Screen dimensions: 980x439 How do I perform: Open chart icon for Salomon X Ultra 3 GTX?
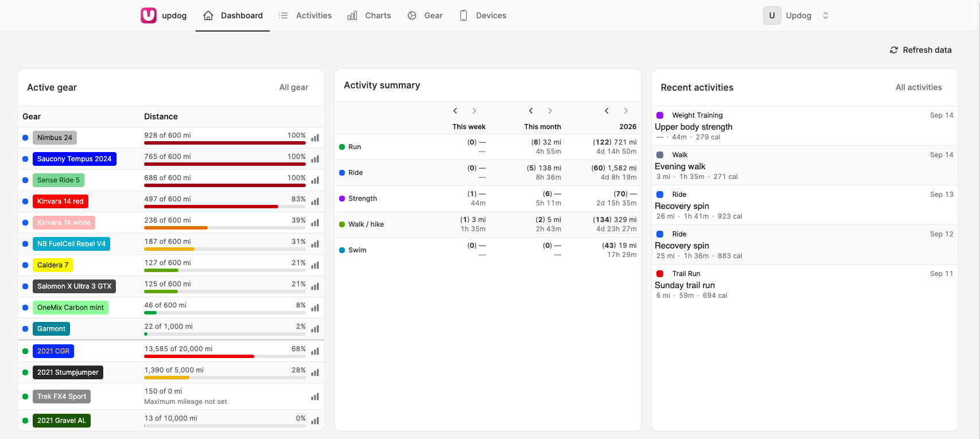point(315,286)
